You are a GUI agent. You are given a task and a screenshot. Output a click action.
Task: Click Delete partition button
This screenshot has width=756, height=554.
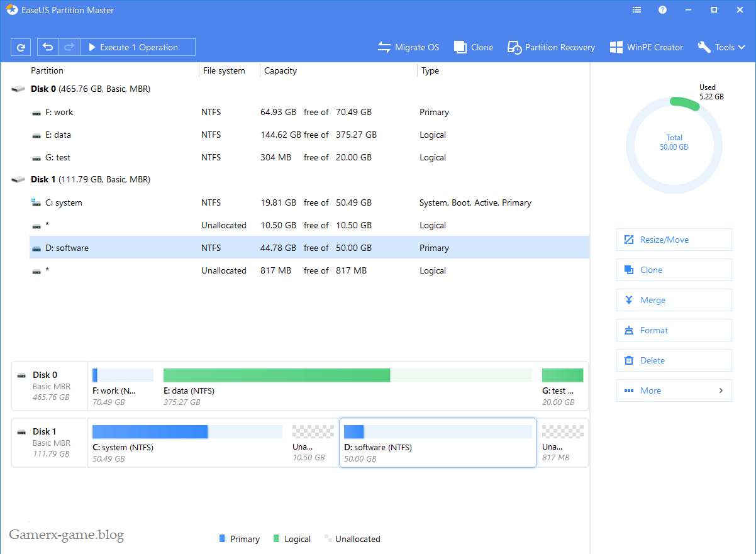coord(674,360)
